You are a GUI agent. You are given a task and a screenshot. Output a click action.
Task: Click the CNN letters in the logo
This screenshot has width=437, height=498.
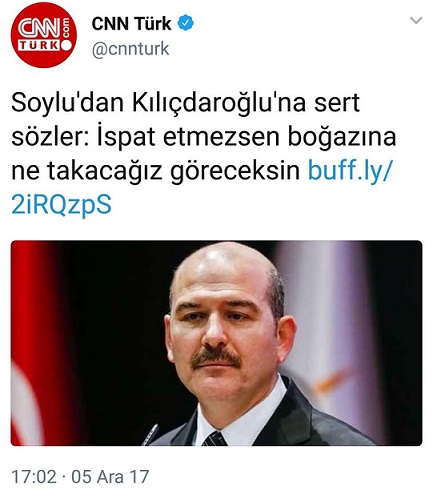pyautogui.click(x=39, y=28)
